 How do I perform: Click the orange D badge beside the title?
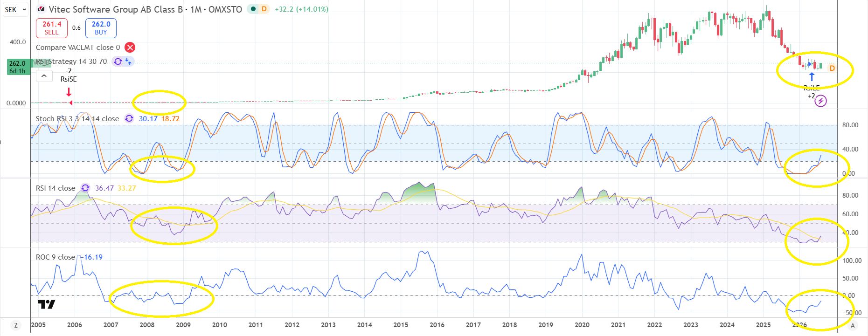tap(264, 9)
